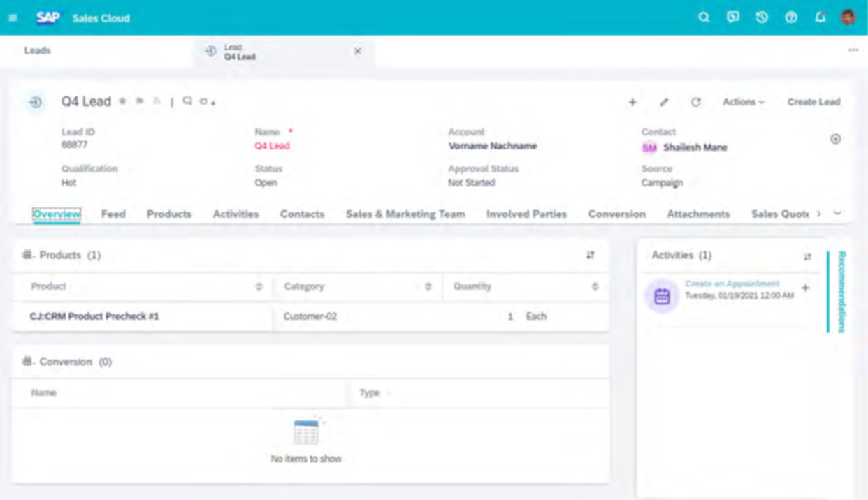This screenshot has width=868, height=500.
Task: Open the Create an Appointment link
Action: (732, 284)
